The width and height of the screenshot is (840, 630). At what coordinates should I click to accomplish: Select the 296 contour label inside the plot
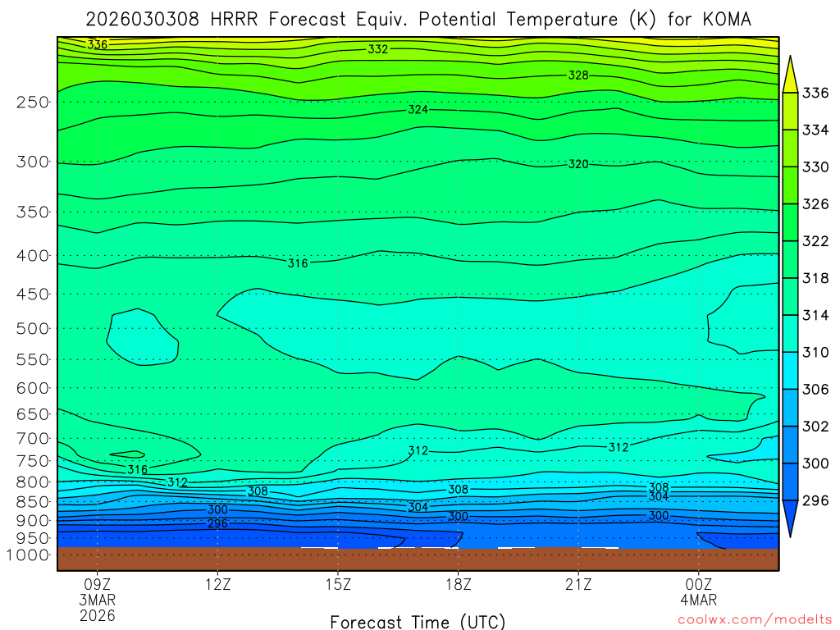point(217,524)
